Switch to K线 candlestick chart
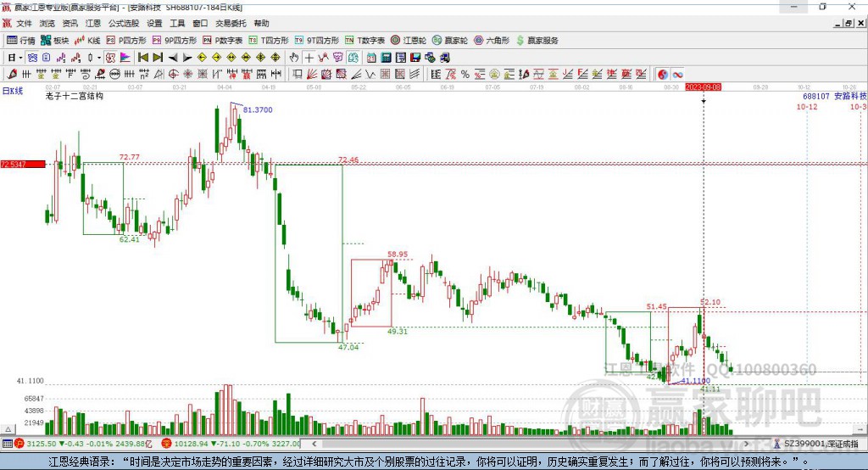 87,41
